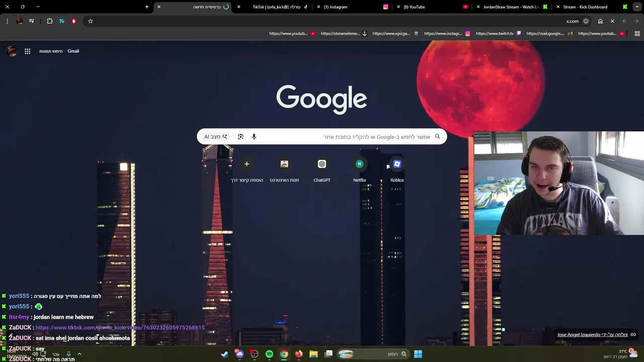644x362 pixels.
Task: Open the streamelements bookmark
Action: [x=344, y=34]
